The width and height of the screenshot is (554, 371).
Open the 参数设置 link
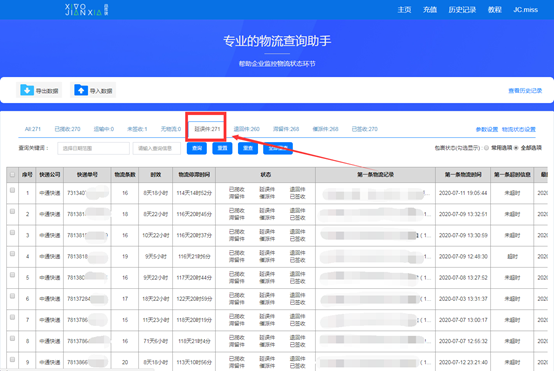click(487, 129)
